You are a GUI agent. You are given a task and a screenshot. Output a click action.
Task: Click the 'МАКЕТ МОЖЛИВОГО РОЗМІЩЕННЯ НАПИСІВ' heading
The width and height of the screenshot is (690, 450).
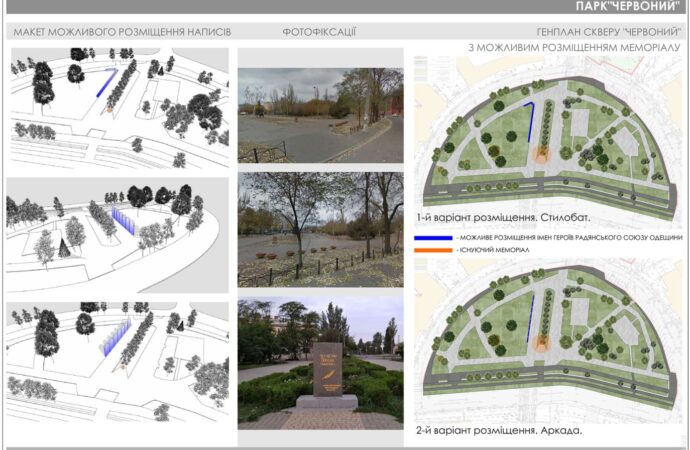pos(122,32)
